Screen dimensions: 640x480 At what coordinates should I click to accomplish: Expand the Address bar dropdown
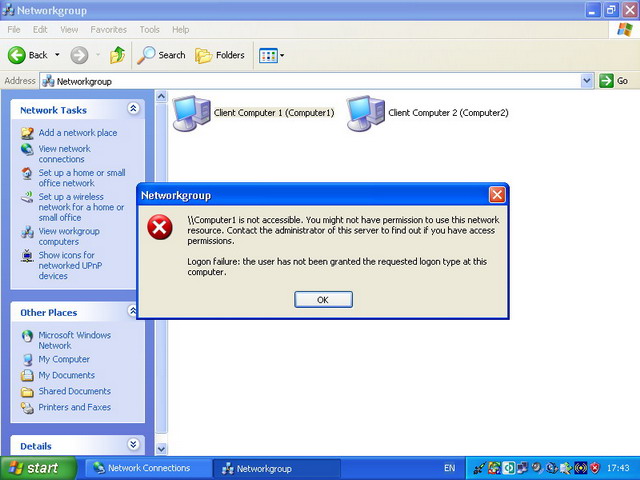tap(587, 81)
